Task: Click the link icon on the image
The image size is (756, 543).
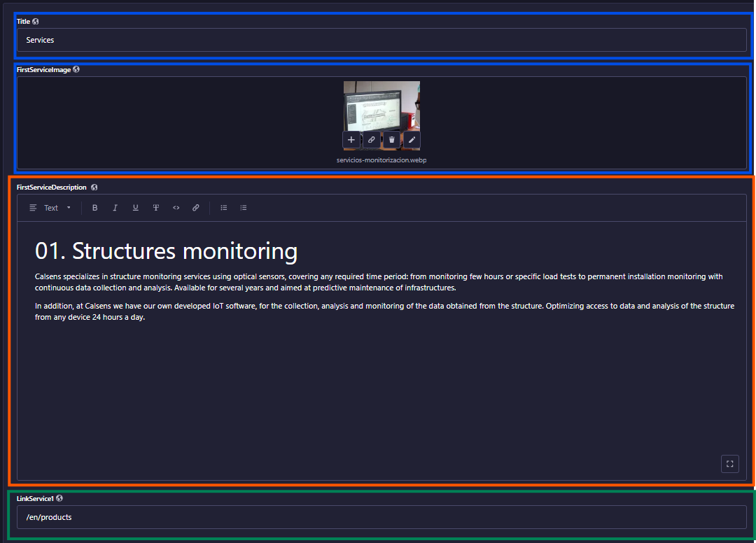Action: (372, 140)
